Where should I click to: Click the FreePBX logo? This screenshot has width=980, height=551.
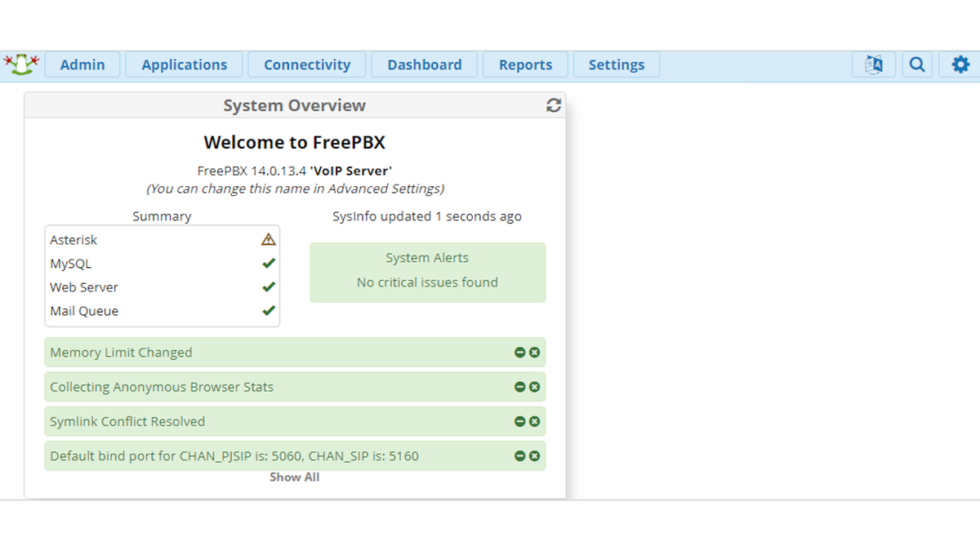(x=21, y=64)
